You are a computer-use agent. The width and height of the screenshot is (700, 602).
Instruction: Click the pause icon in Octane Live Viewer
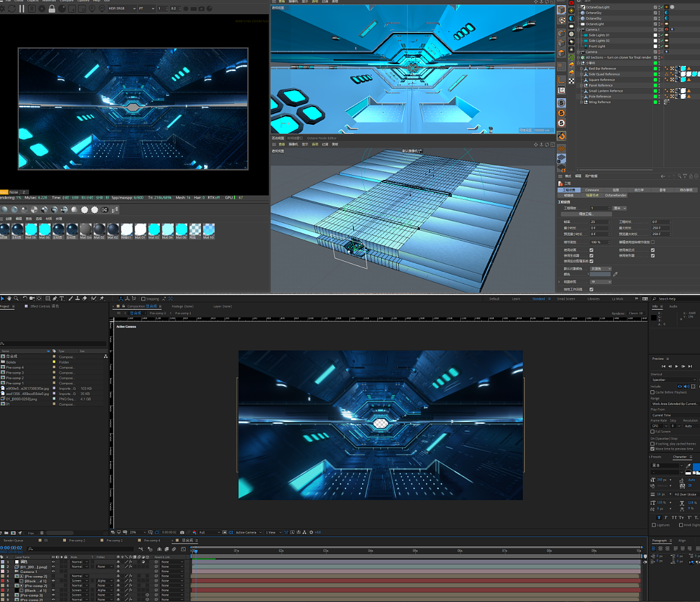point(22,9)
